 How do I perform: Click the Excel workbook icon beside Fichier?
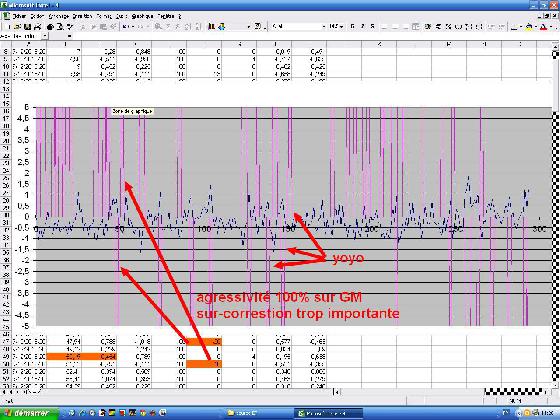pos(6,16)
